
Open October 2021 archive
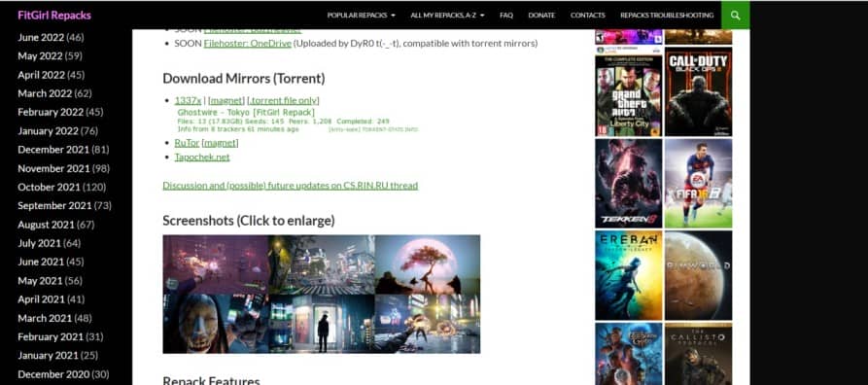(49, 188)
